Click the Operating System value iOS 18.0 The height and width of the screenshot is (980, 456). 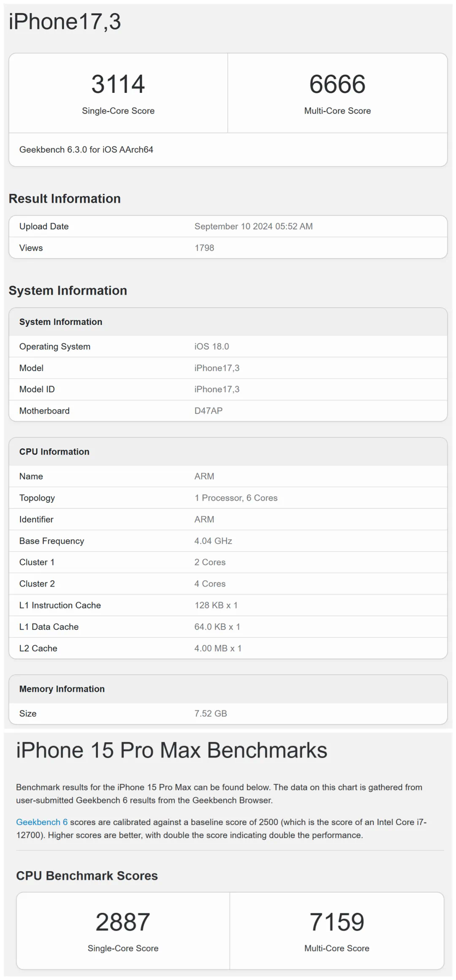click(212, 346)
